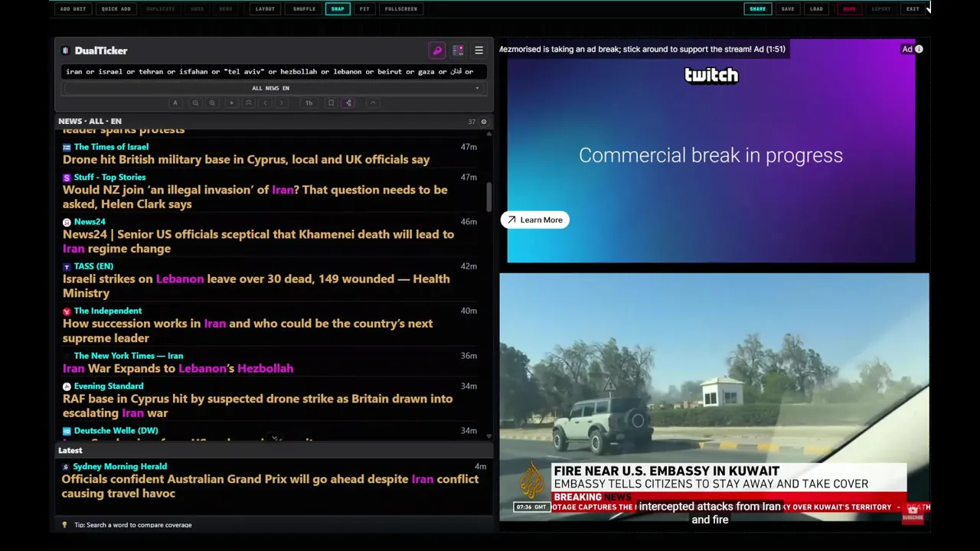Click the next right arrow icon
The image size is (980, 551).
[x=282, y=103]
